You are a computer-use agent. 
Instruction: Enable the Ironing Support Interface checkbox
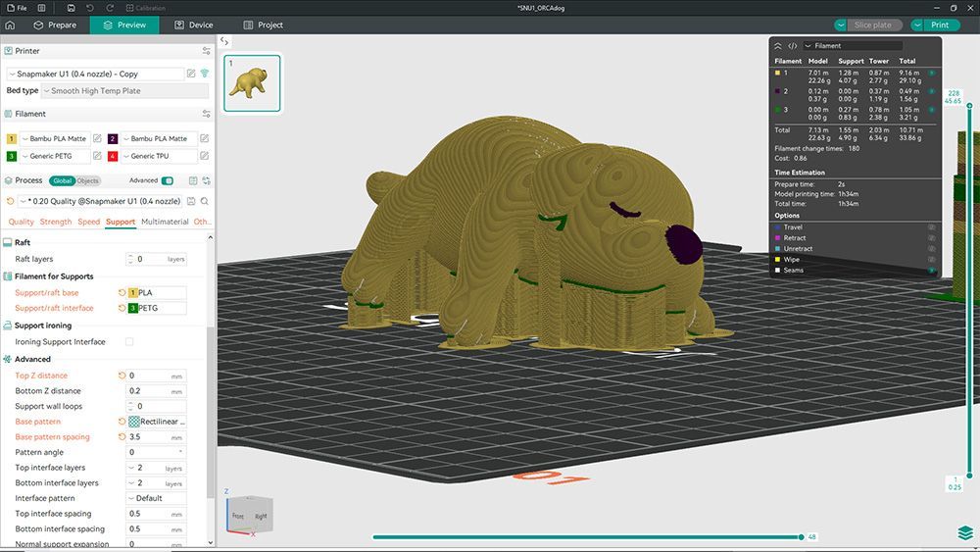coord(129,342)
